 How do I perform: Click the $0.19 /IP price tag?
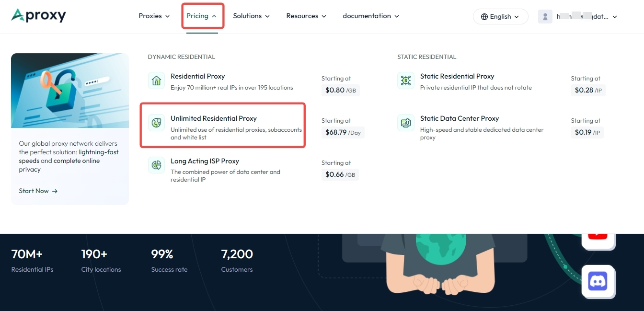[x=587, y=132]
